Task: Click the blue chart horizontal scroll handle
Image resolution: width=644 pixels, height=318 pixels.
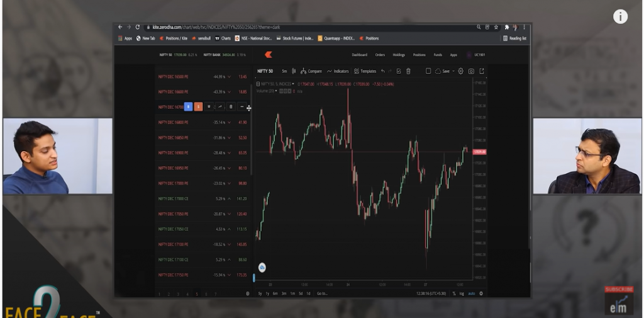Action: pyautogui.click(x=254, y=278)
